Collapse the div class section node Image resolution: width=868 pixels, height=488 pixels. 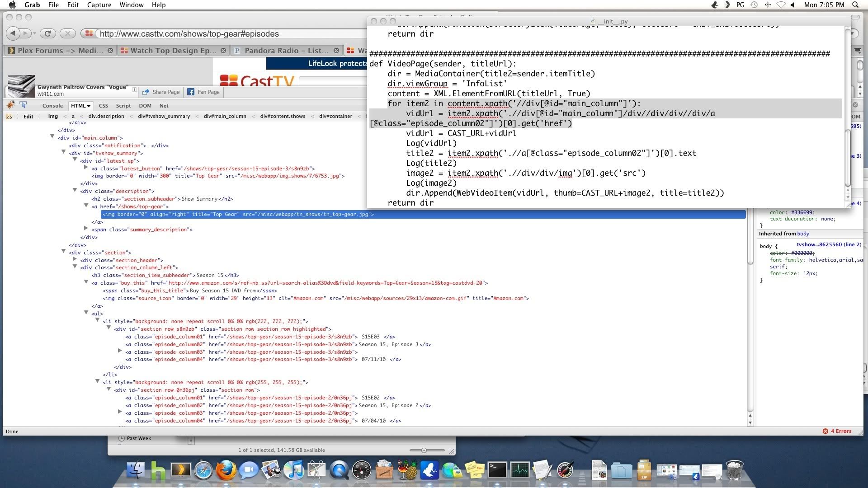[x=64, y=251]
